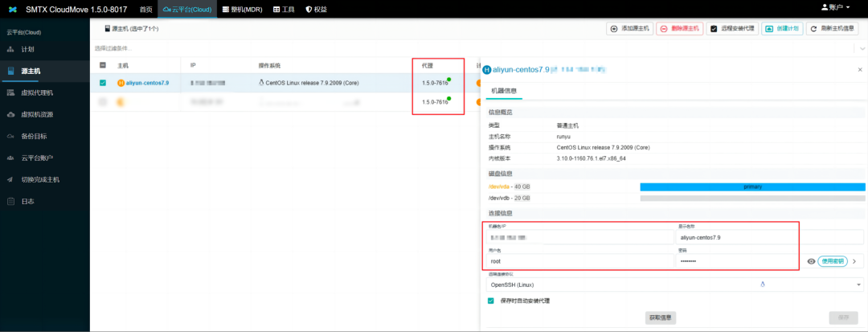Toggle the select-all hosts checkbox in header

tap(102, 65)
